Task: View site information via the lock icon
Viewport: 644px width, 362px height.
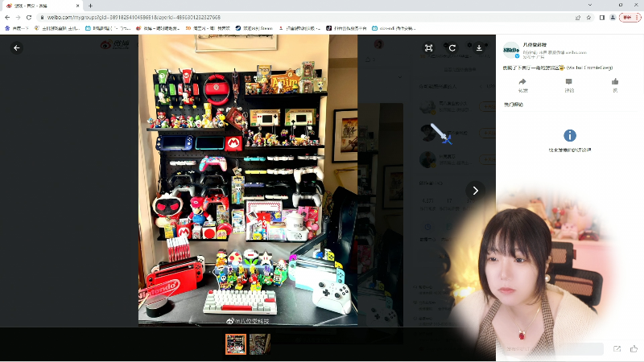Action: click(42, 17)
